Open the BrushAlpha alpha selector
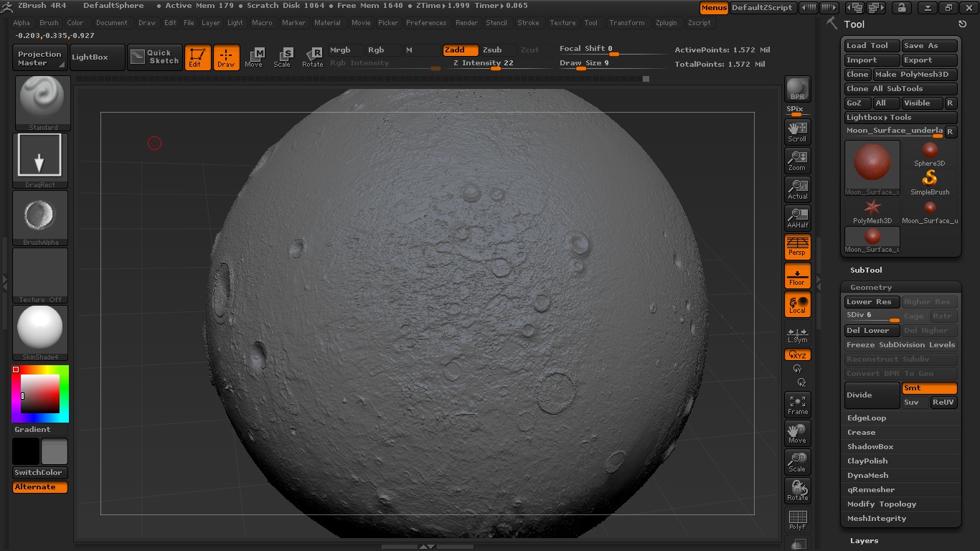 click(41, 218)
